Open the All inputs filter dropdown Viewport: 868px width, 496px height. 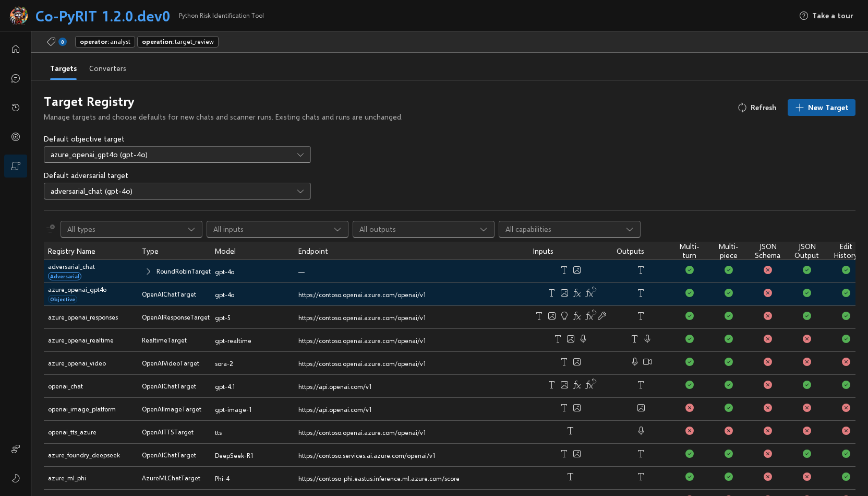pos(278,229)
